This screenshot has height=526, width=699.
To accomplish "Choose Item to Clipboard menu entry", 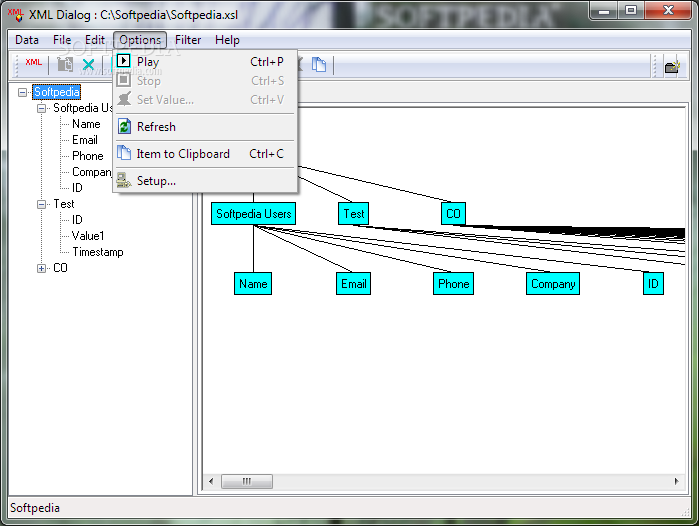I will click(x=205, y=154).
